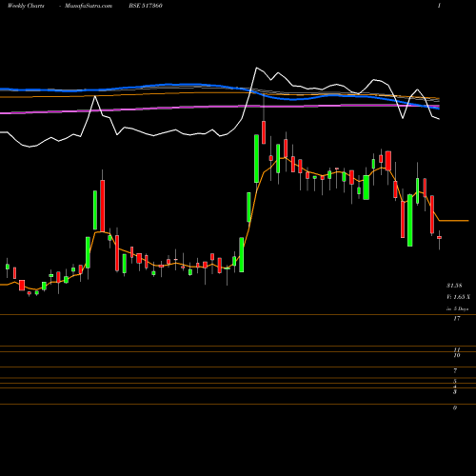Click the '31.58' price value

pos(454,286)
